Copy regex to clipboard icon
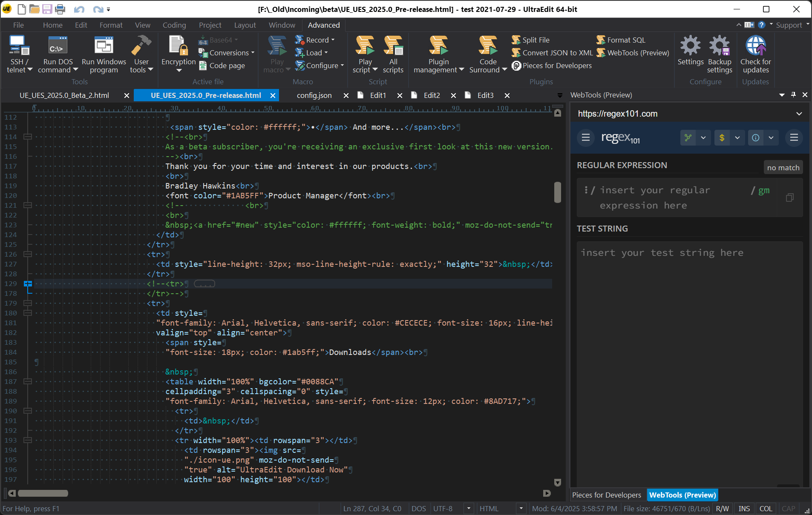 pos(789,197)
